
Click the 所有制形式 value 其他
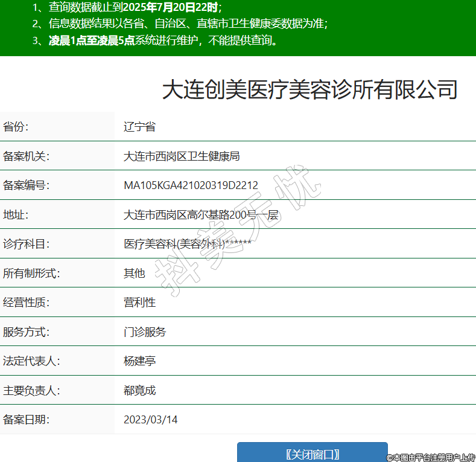pos(134,273)
